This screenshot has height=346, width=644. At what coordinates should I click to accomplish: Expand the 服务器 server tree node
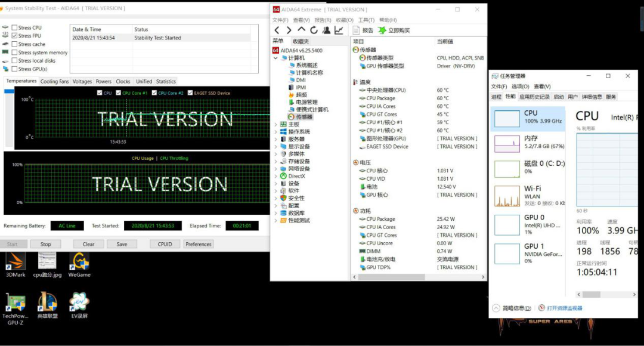[275, 140]
